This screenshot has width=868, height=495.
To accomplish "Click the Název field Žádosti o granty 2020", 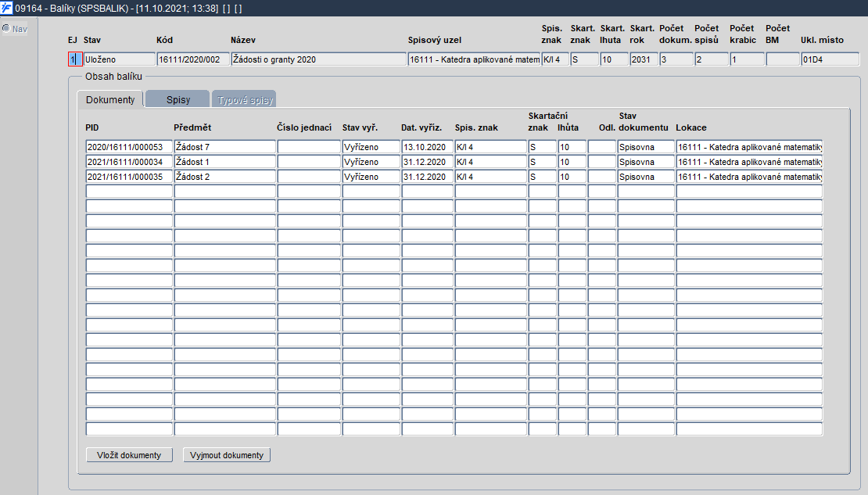I will 318,59.
